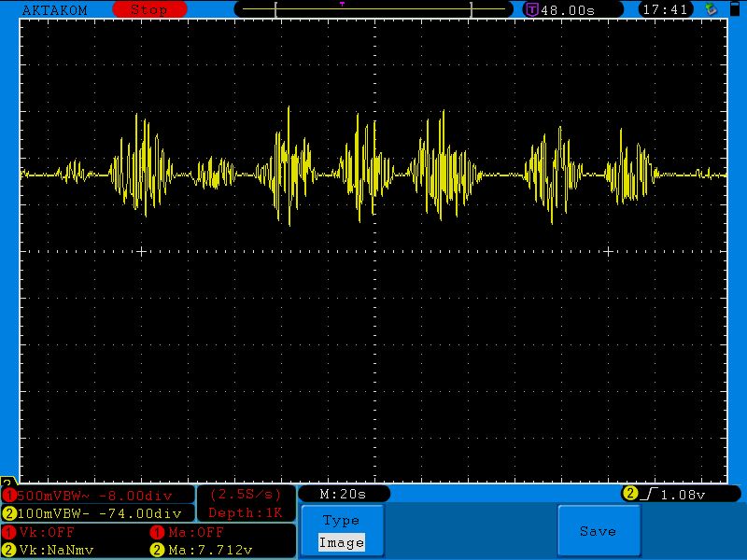
Task: Click the channel 2 trigger source icon beside 1.08v
Action: tap(629, 494)
